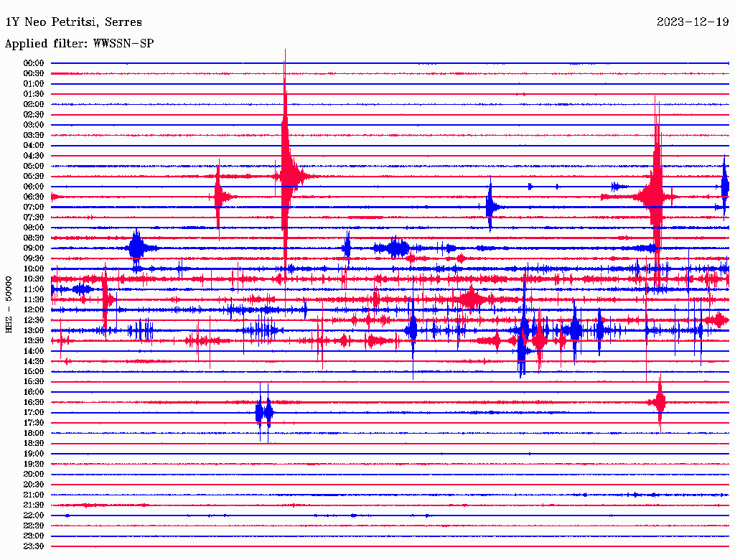Click the 07:00 time label
Screen dimensions: 735x560
[34, 207]
